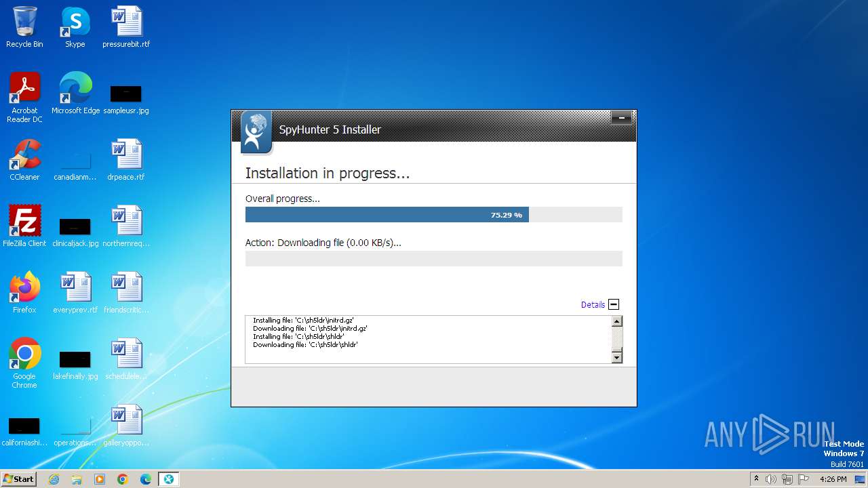The image size is (868, 488).
Task: Open network status tray icon
Action: click(x=787, y=479)
